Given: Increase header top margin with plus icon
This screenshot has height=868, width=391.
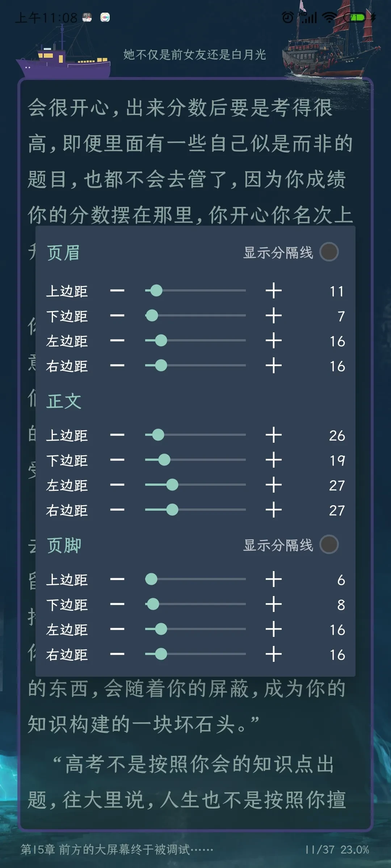Looking at the screenshot, I should [273, 291].
